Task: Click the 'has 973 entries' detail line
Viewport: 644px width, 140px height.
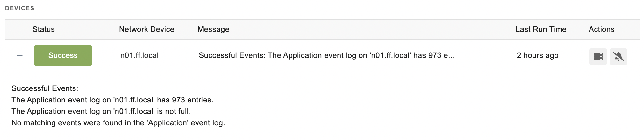Action: [112, 100]
